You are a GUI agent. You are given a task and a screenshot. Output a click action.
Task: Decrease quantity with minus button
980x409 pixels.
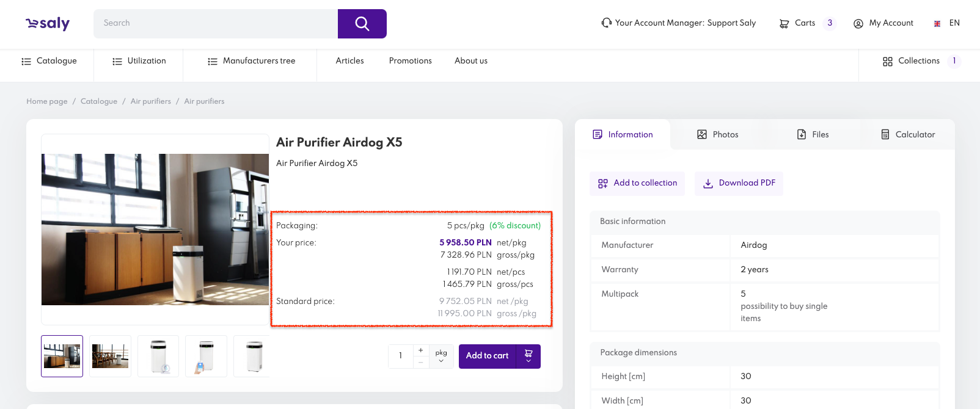420,363
